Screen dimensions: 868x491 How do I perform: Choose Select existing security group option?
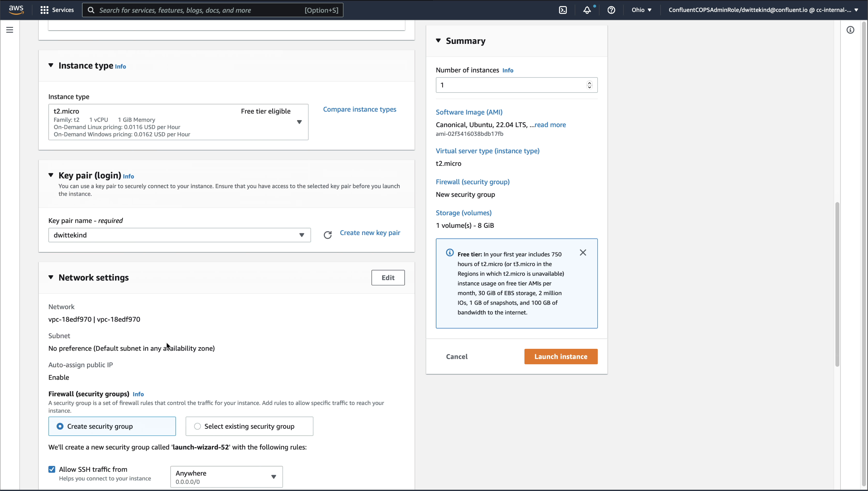(197, 426)
